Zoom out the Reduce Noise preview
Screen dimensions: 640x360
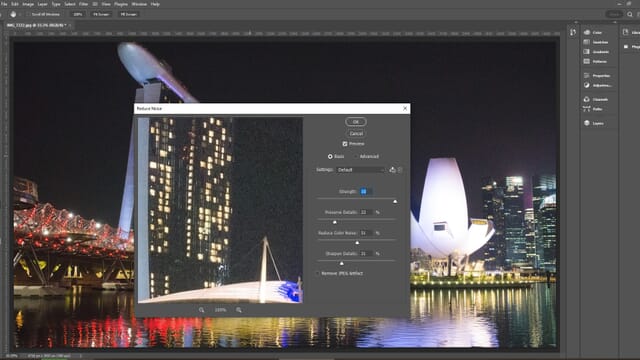coord(202,310)
